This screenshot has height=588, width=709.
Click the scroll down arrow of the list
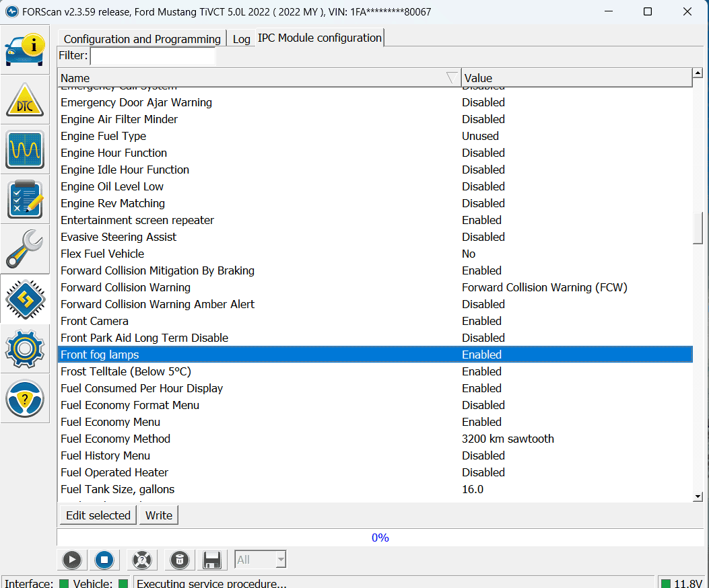[x=698, y=497]
